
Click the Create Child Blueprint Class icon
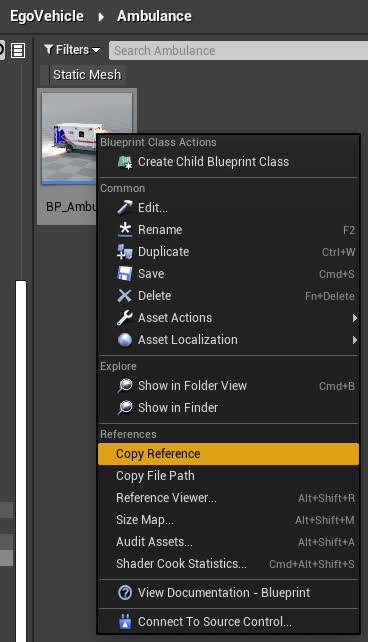point(125,162)
